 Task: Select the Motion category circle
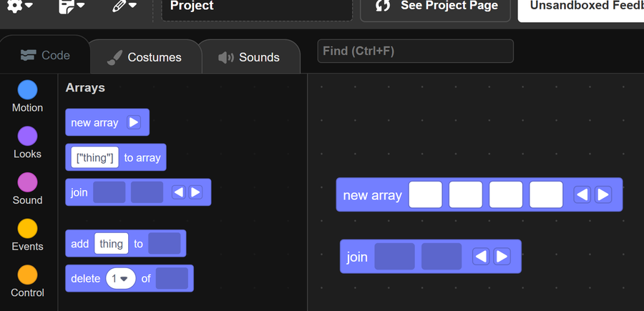[x=27, y=90]
